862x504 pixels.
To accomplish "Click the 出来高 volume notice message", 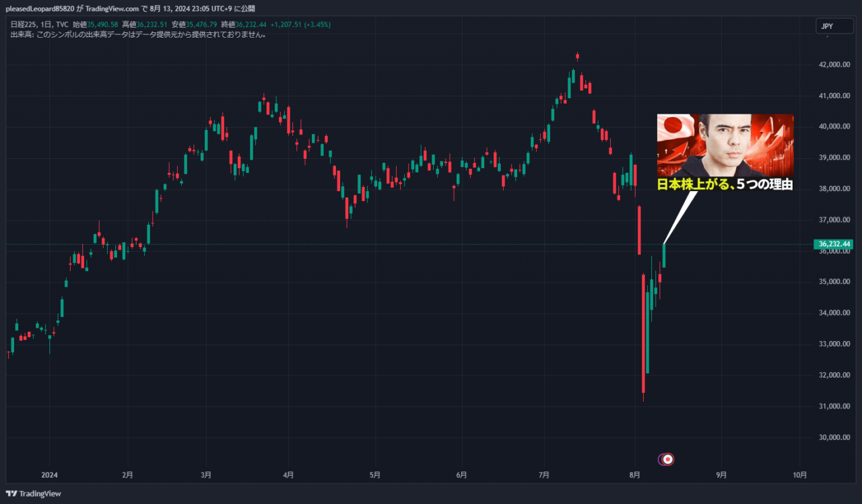I will [x=135, y=33].
